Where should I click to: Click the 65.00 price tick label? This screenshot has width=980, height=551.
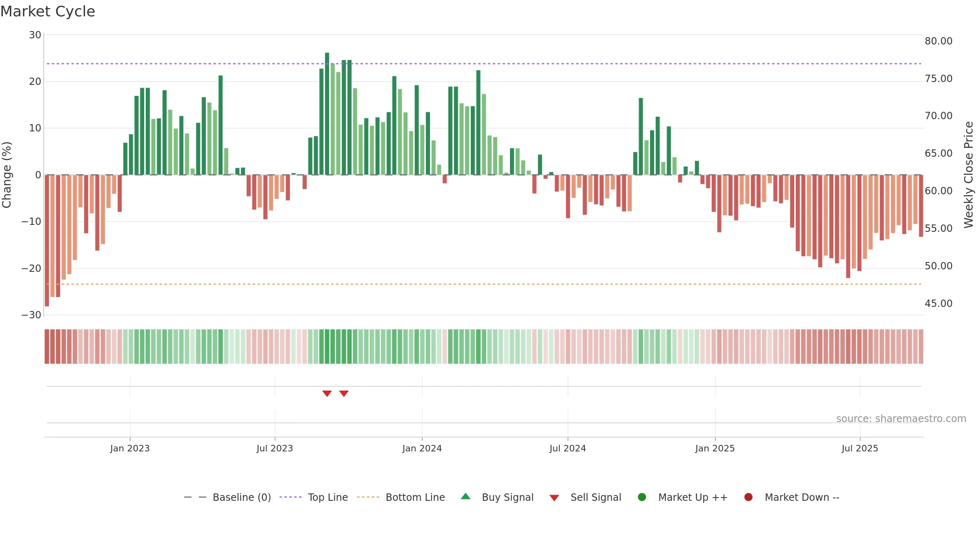point(938,153)
